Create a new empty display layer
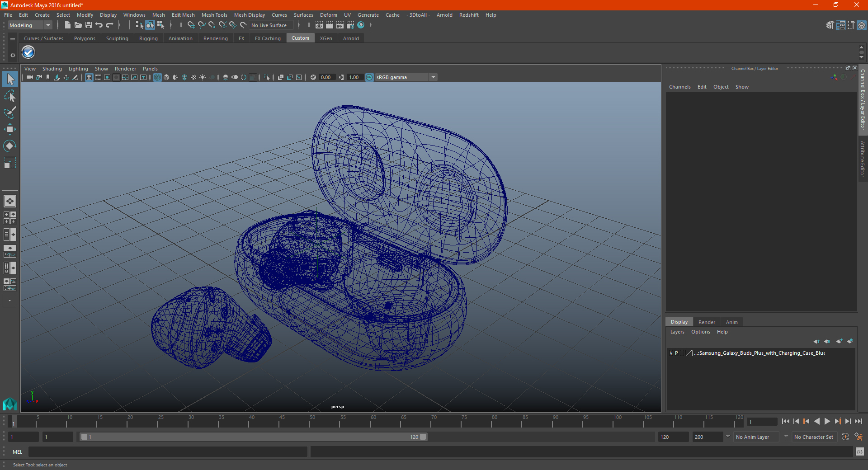Screen dimensions: 868x470 (839, 341)
